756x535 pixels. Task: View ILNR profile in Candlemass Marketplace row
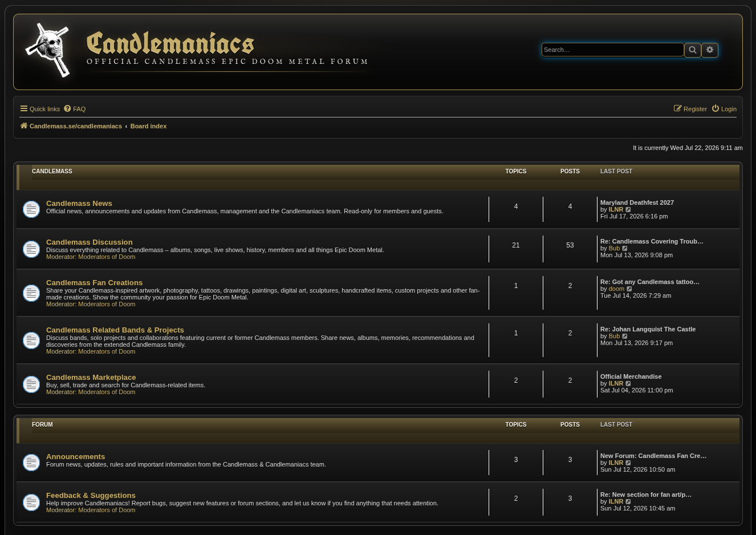pyautogui.click(x=616, y=384)
